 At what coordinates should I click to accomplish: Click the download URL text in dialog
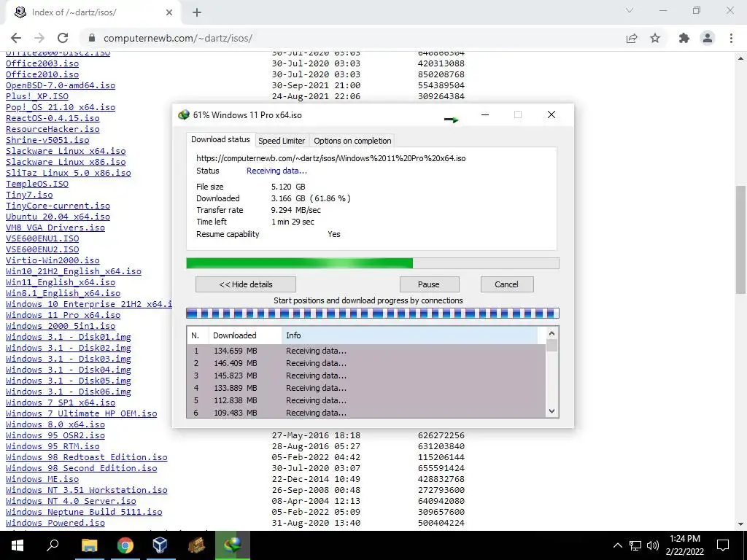tap(331, 158)
